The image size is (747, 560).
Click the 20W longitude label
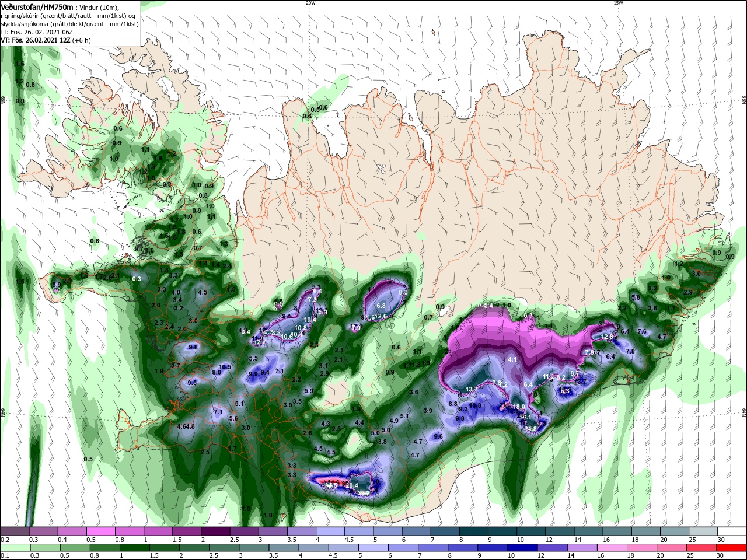tap(310, 3)
